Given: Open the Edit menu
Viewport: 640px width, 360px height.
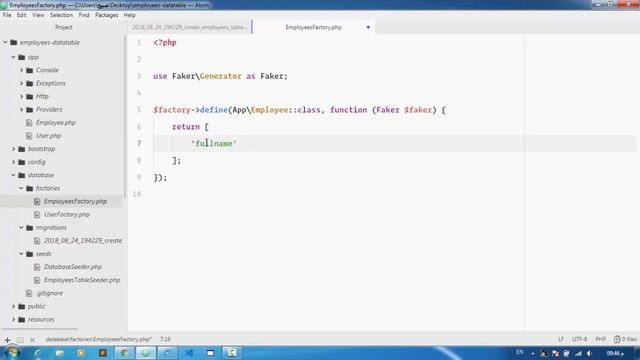Looking at the screenshot, I should [x=22, y=15].
